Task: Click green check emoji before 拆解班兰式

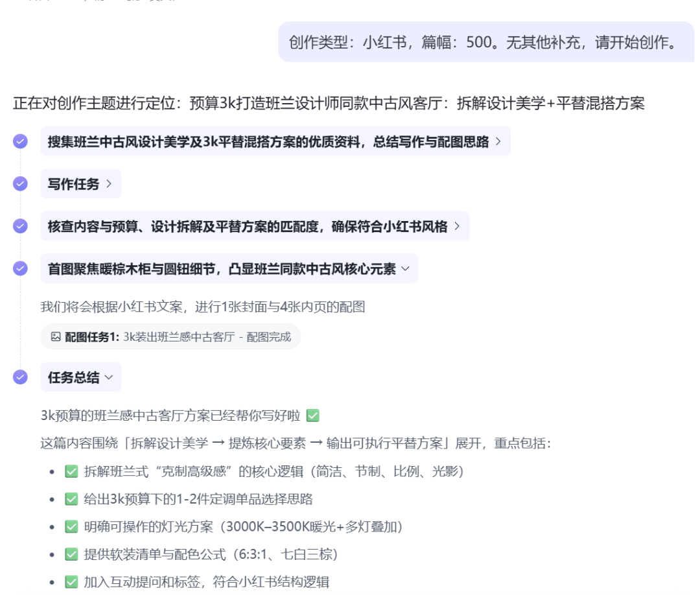Action: point(71,471)
